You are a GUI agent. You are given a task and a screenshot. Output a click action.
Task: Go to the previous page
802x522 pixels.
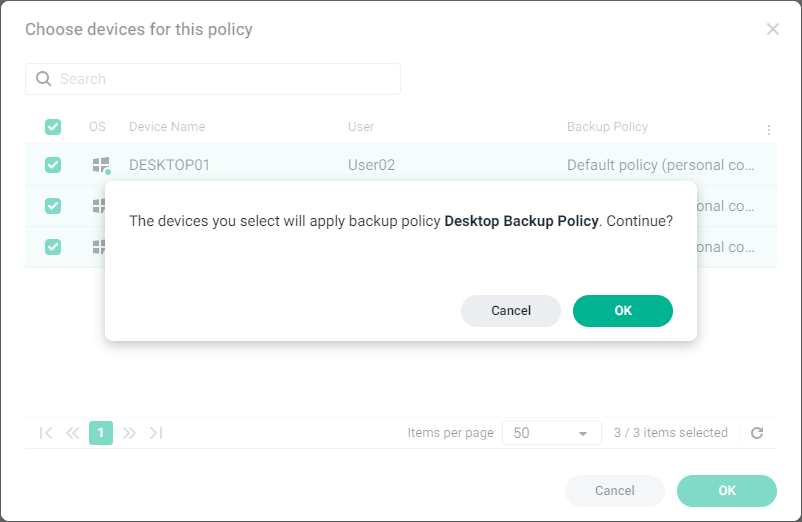coord(72,433)
